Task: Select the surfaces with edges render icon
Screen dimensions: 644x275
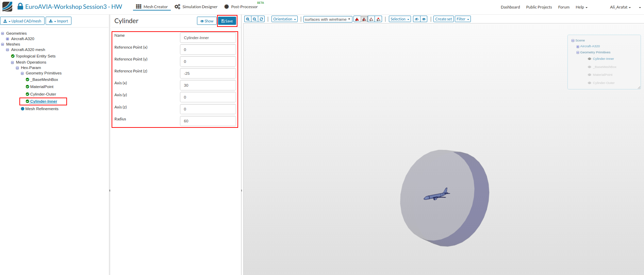Action: point(364,19)
